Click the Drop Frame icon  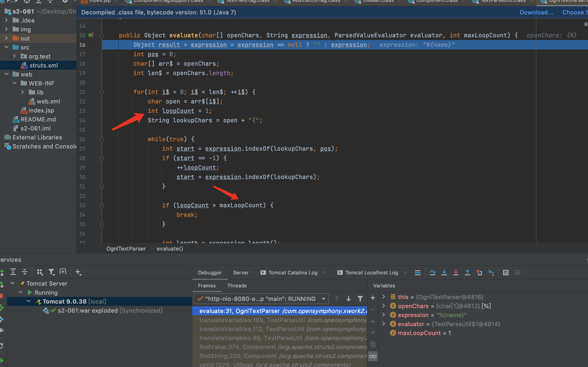point(479,273)
